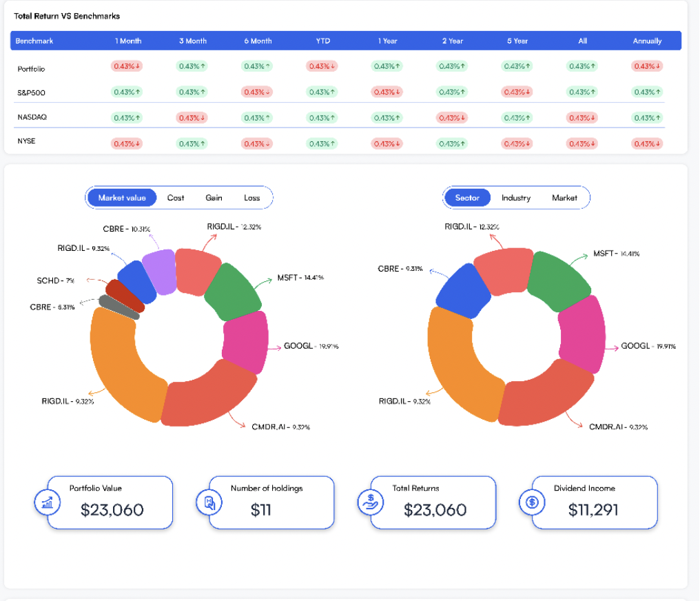This screenshot has height=601, width=700.
Task: Click the 1 Year column header
Action: click(387, 41)
